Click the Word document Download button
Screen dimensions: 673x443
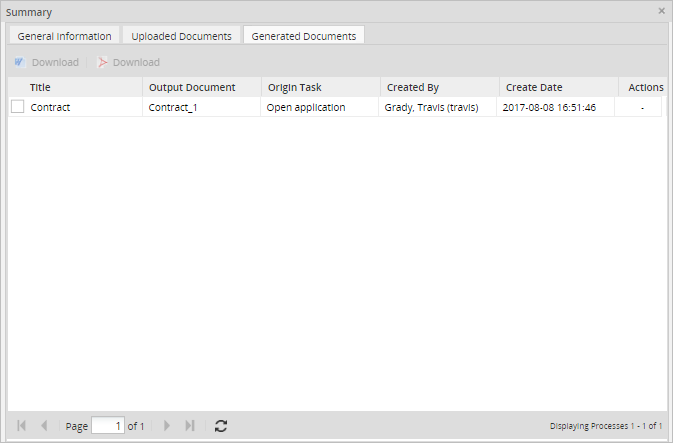46,62
